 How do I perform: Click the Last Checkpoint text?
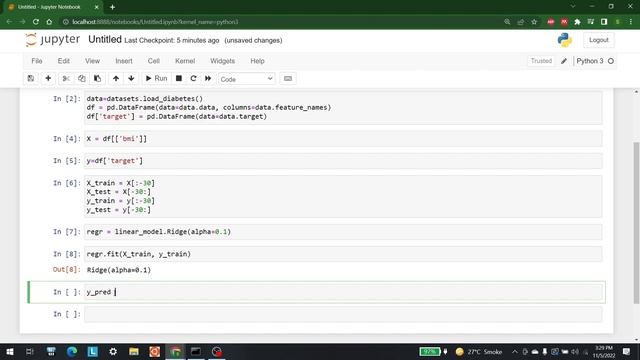point(172,40)
